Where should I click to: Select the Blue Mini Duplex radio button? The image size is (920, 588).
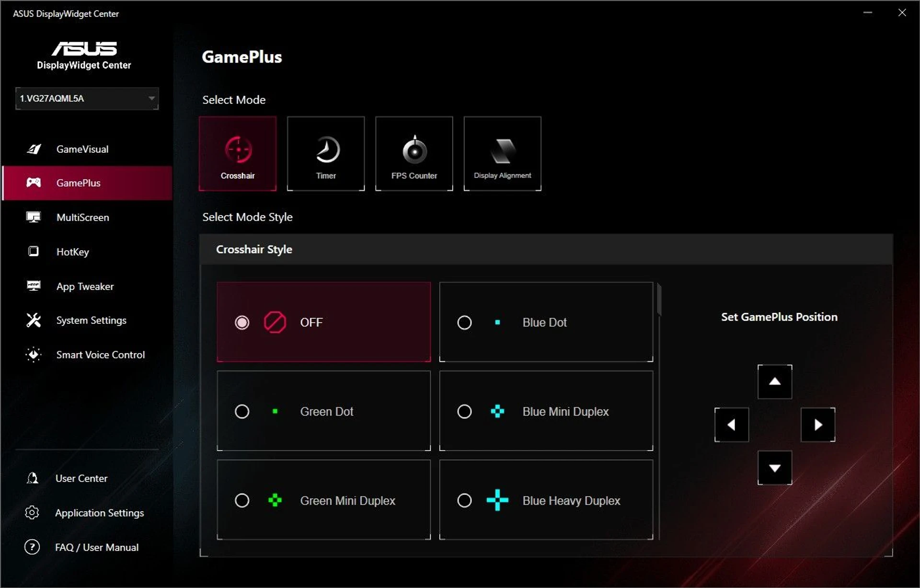464,411
